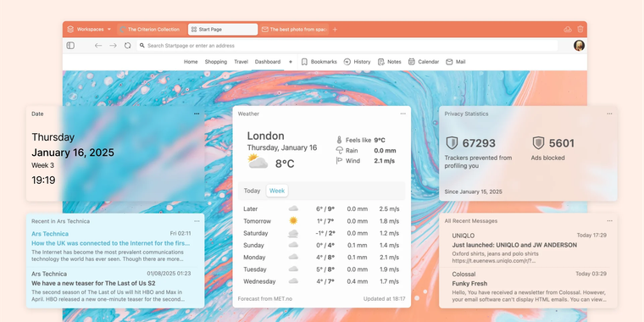This screenshot has width=644, height=322.
Task: Click the Since January 15, 2025 text
Action: [x=473, y=192]
